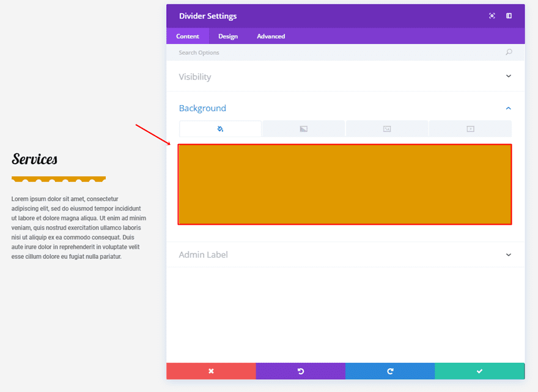538x392 pixels.
Task: Click the fullscreen expand icon in header
Action: 492,16
